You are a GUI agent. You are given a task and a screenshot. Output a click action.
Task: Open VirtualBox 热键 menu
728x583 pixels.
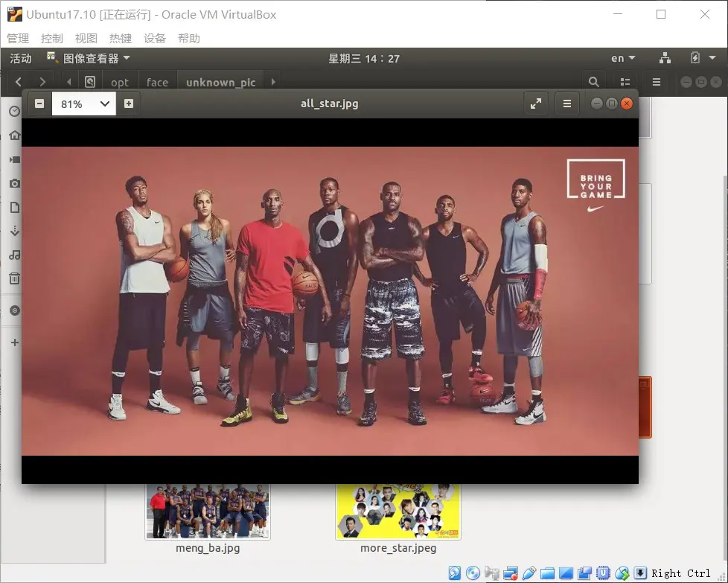click(x=121, y=38)
